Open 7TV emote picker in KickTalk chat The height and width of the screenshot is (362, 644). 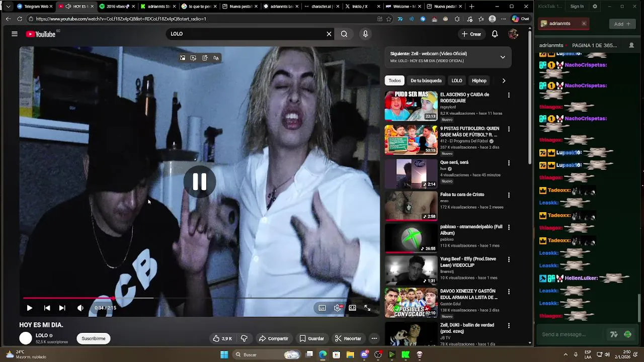[x=613, y=334]
